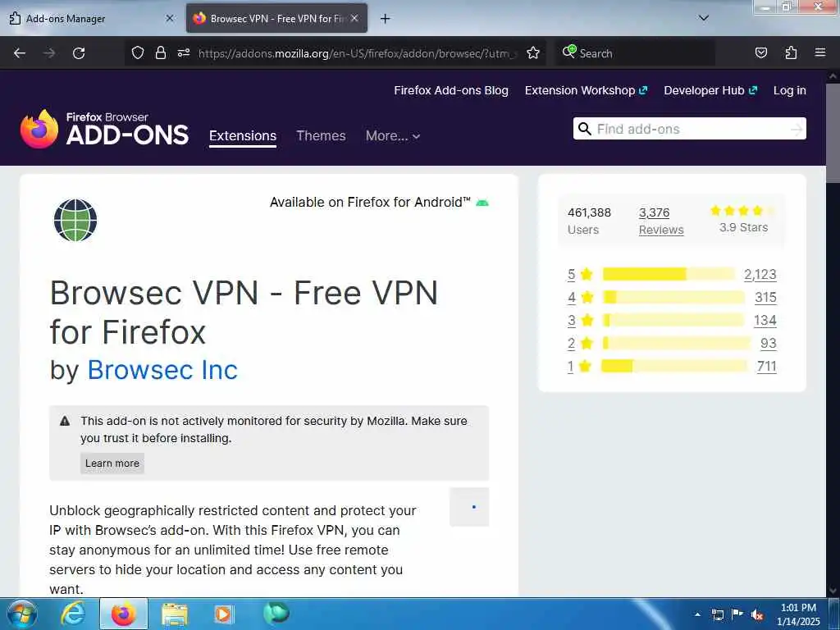Open Windows Media Player from taskbar

(x=223, y=614)
